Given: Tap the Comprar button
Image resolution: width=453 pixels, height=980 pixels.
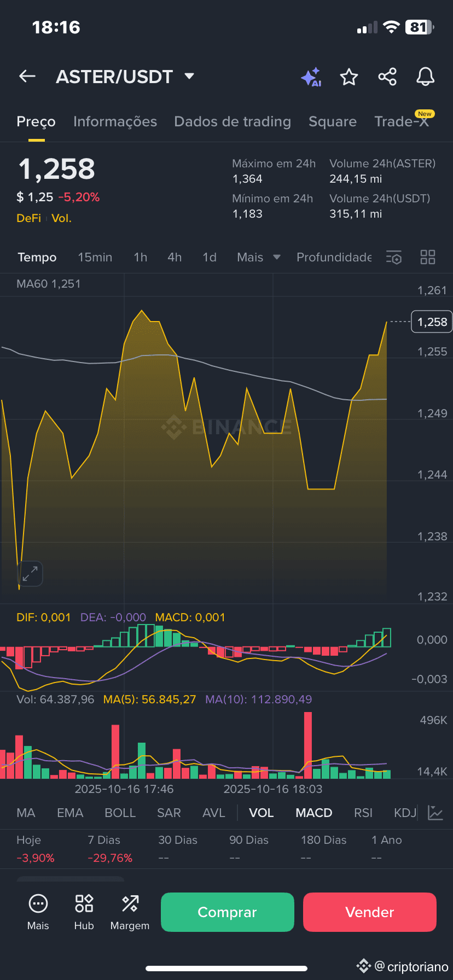Looking at the screenshot, I should [x=228, y=912].
